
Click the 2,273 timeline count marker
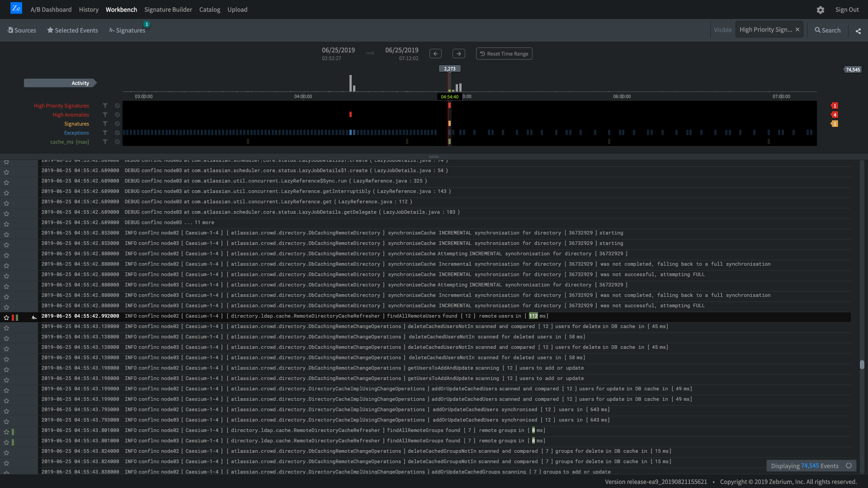tap(450, 69)
